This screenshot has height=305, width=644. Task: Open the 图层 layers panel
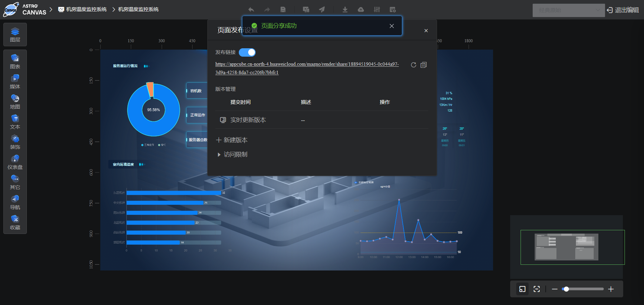[x=15, y=35]
